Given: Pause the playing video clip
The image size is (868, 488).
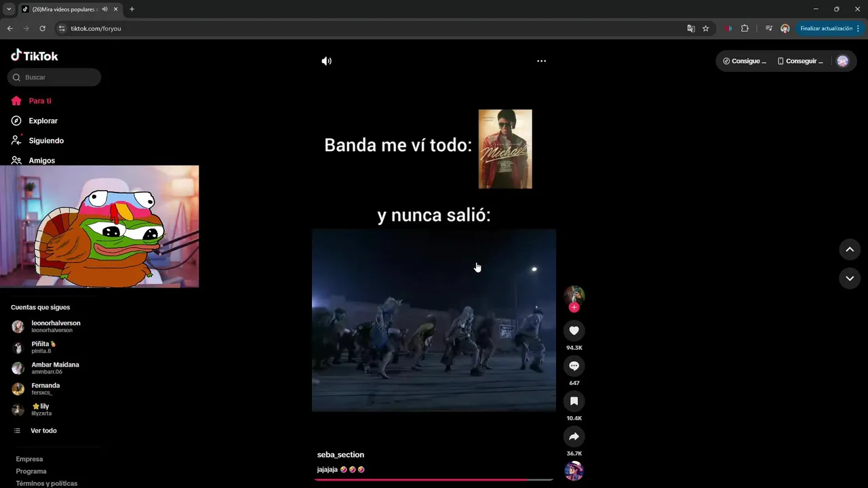Looking at the screenshot, I should [x=433, y=320].
